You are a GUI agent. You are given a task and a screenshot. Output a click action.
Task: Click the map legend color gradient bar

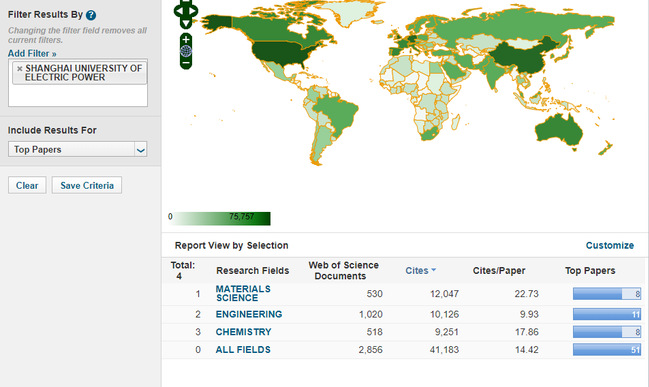(x=219, y=218)
